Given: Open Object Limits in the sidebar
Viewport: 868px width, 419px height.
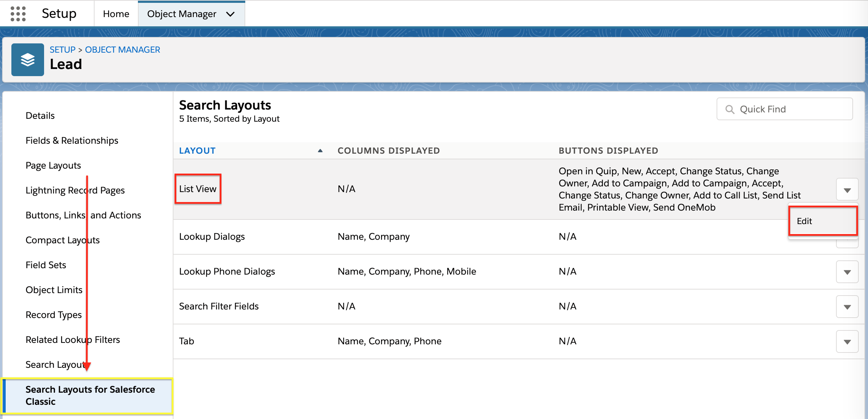Looking at the screenshot, I should click(54, 290).
